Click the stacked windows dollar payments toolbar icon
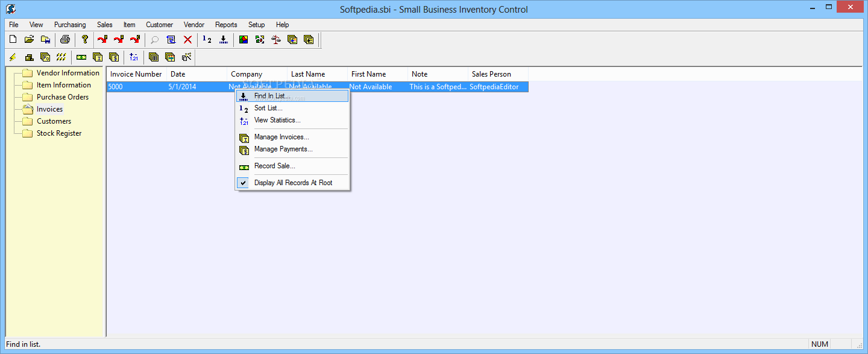Image resolution: width=868 pixels, height=354 pixels. coord(114,57)
